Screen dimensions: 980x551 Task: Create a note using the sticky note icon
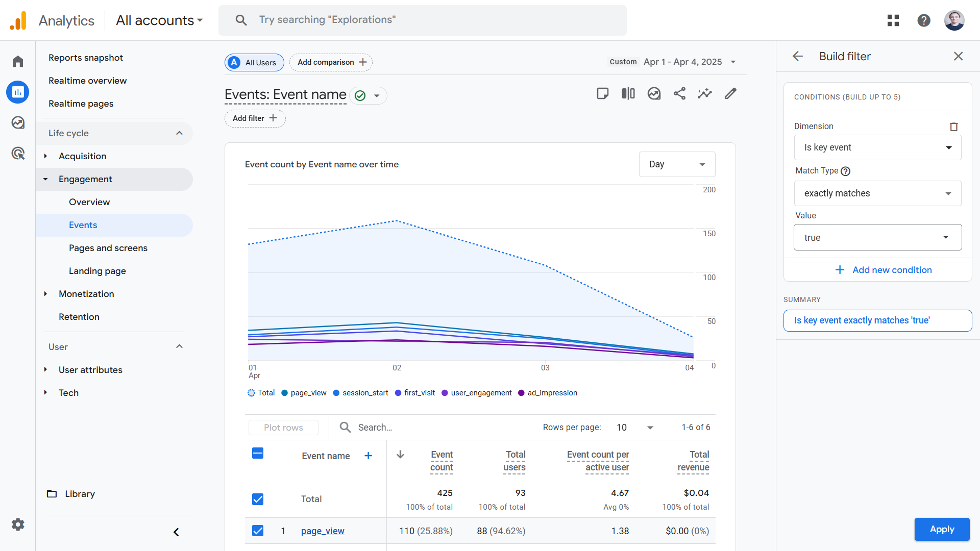pyautogui.click(x=603, y=93)
